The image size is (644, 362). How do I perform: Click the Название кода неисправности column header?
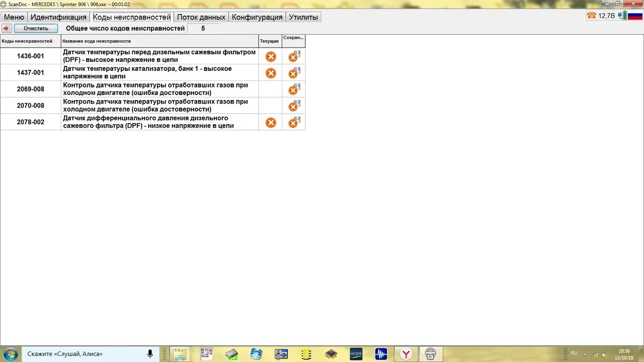click(x=159, y=41)
